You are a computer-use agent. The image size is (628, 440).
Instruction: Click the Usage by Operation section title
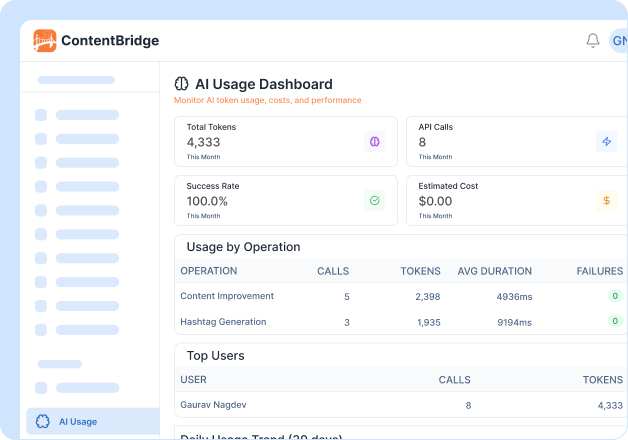coord(244,247)
